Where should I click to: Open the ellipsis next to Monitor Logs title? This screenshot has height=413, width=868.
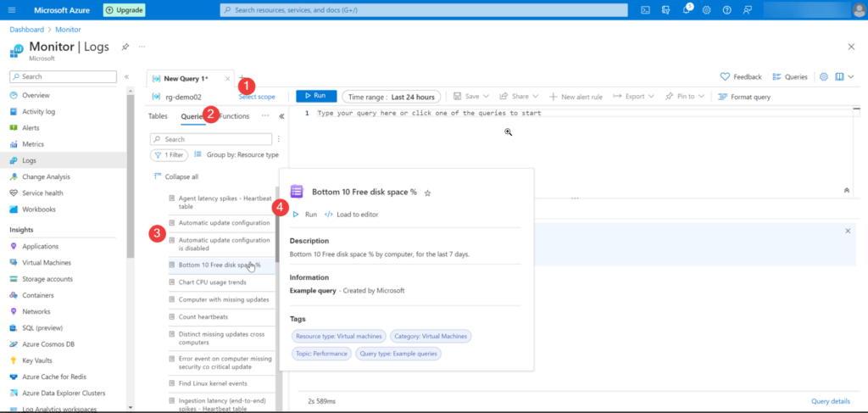click(x=142, y=47)
